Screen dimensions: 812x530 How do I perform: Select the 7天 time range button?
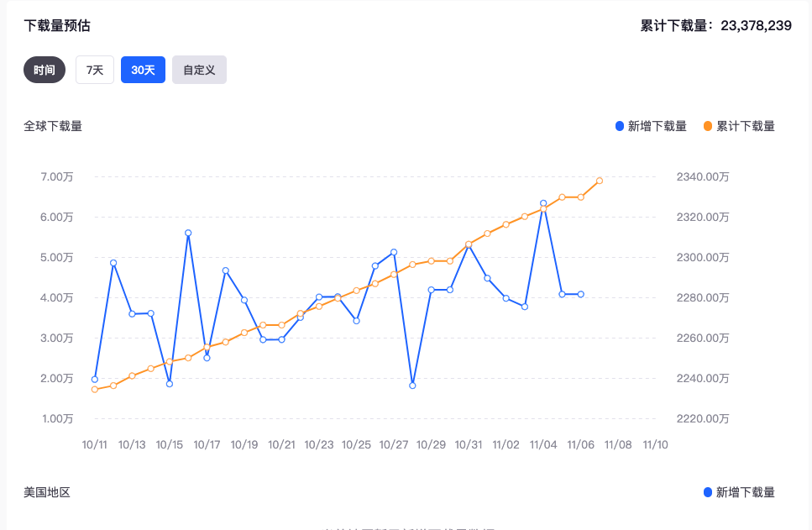95,70
